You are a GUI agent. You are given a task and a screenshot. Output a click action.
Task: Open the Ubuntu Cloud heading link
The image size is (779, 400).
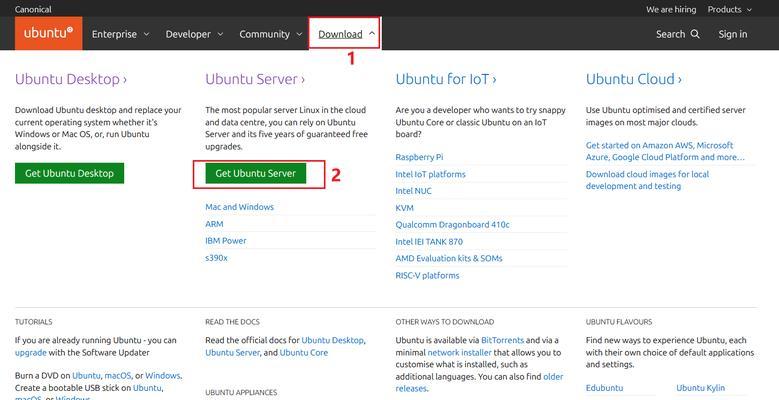click(633, 79)
